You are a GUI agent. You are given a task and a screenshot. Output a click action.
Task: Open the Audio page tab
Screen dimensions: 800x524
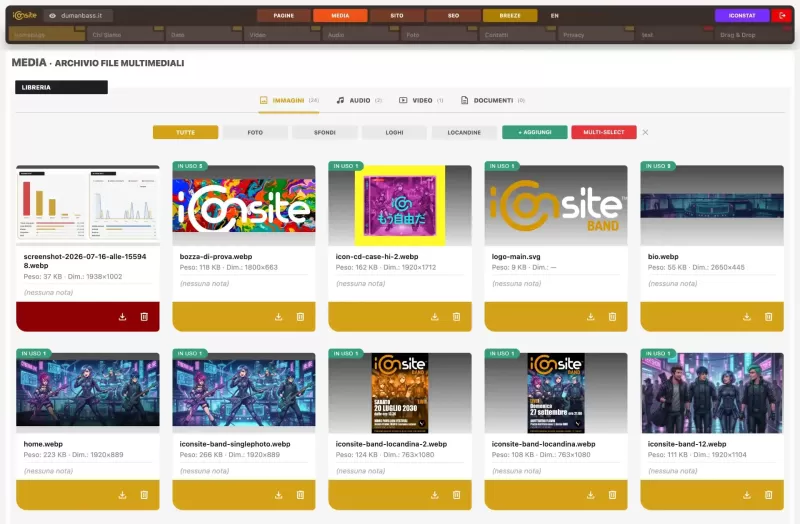tap(360, 34)
